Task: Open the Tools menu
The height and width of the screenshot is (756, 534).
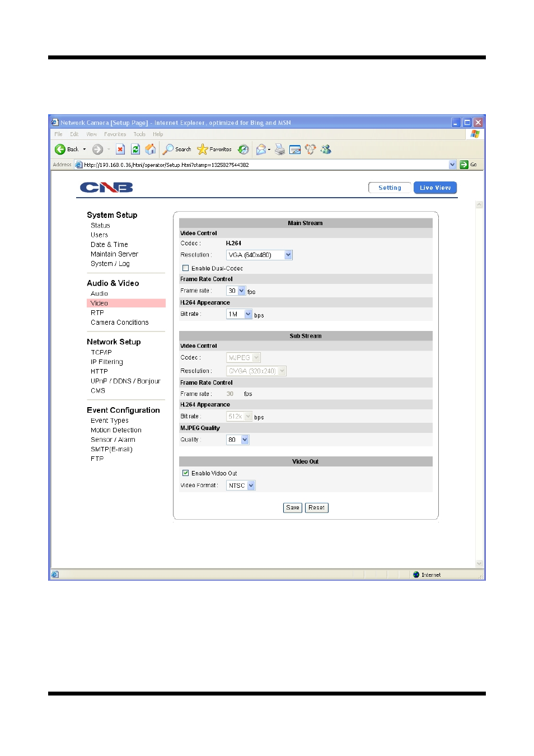Action: (x=139, y=134)
